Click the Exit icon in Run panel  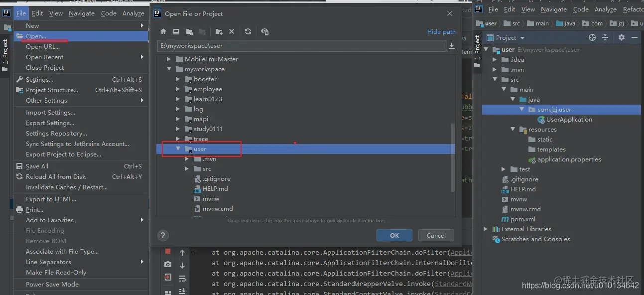tap(168, 278)
